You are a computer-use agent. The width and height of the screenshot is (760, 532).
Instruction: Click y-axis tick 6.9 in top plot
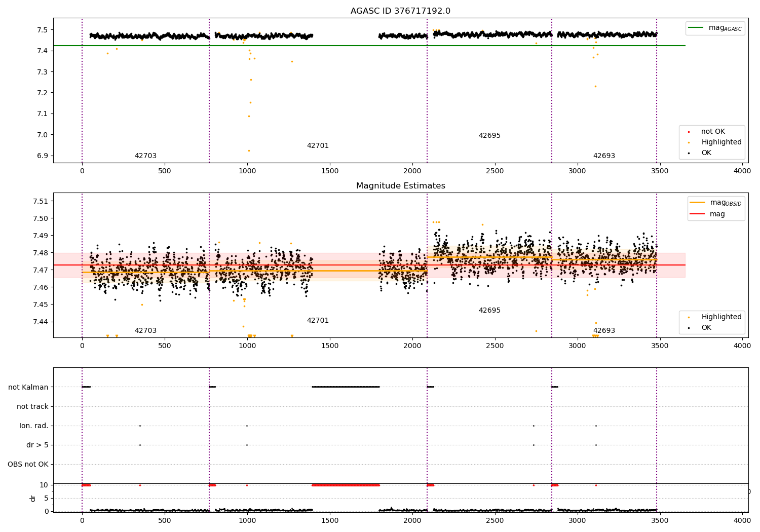pyautogui.click(x=43, y=156)
